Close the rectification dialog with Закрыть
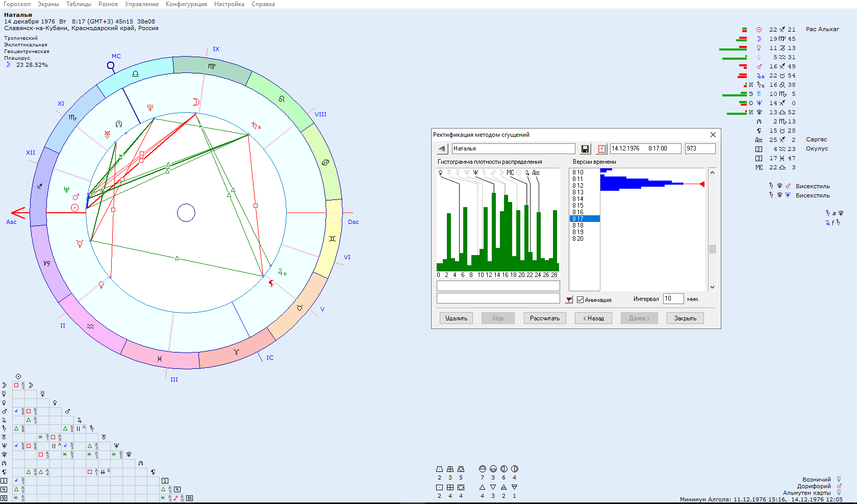The height and width of the screenshot is (504, 857). [685, 318]
